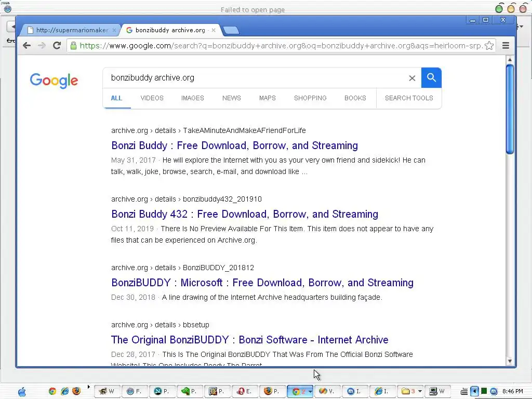This screenshot has height=399, width=532.
Task: Click the blue magnifier search button
Action: [431, 78]
